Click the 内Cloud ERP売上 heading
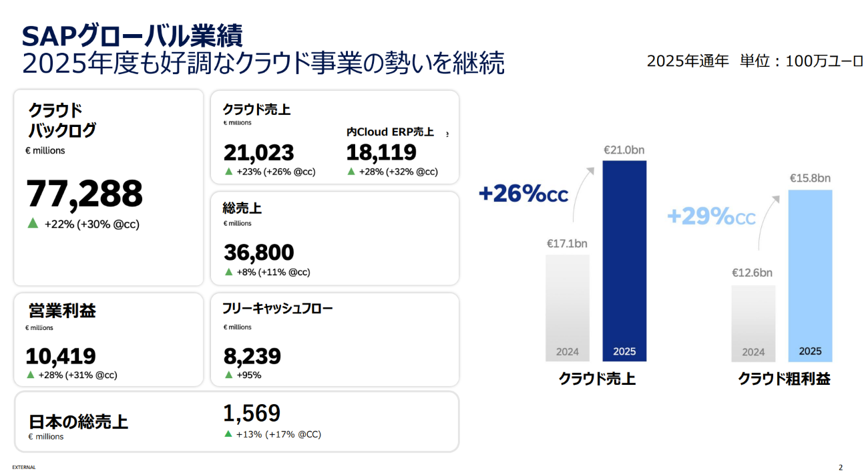The height and width of the screenshot is (473, 868). (390, 132)
